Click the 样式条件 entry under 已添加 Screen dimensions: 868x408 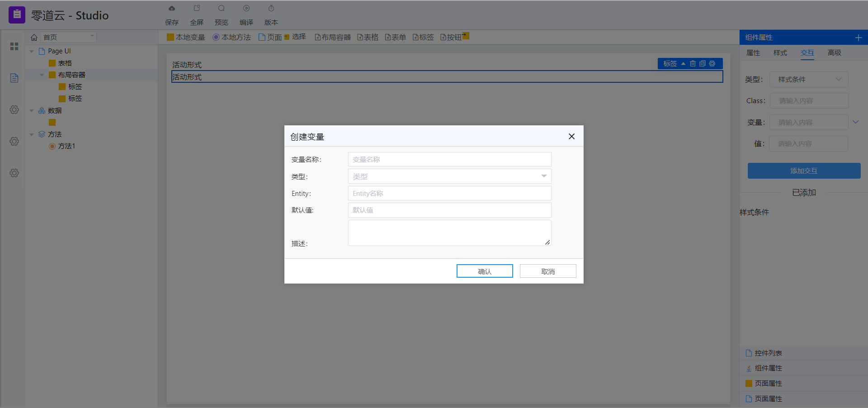(x=754, y=212)
